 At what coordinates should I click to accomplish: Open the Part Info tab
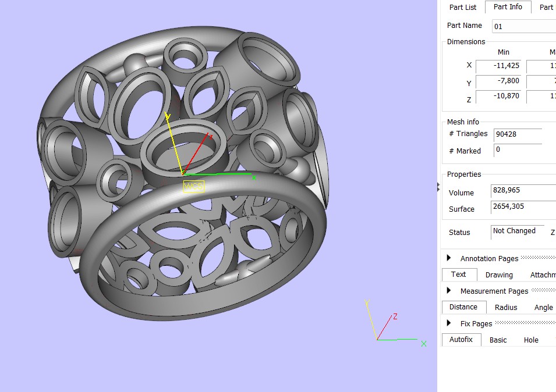pos(508,7)
